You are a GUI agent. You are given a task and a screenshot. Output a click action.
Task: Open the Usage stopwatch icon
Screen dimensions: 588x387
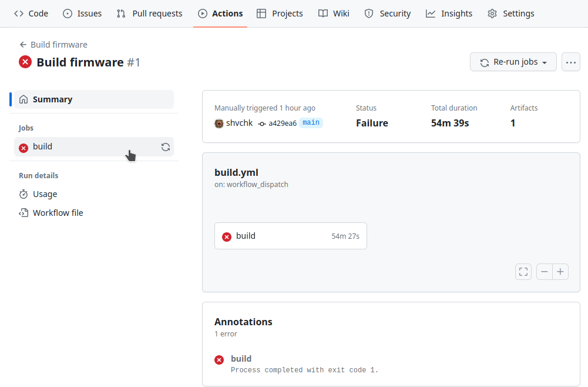click(x=24, y=193)
